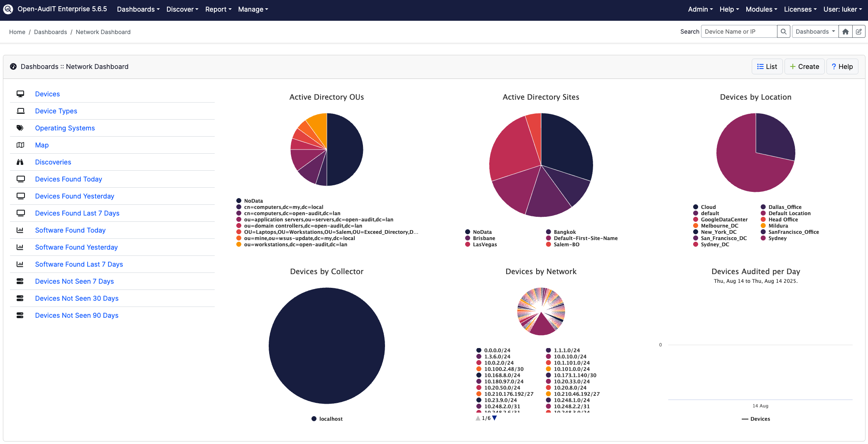Click the tag icon beside Operating Systems
Screen dimensions: 868x444
point(20,128)
